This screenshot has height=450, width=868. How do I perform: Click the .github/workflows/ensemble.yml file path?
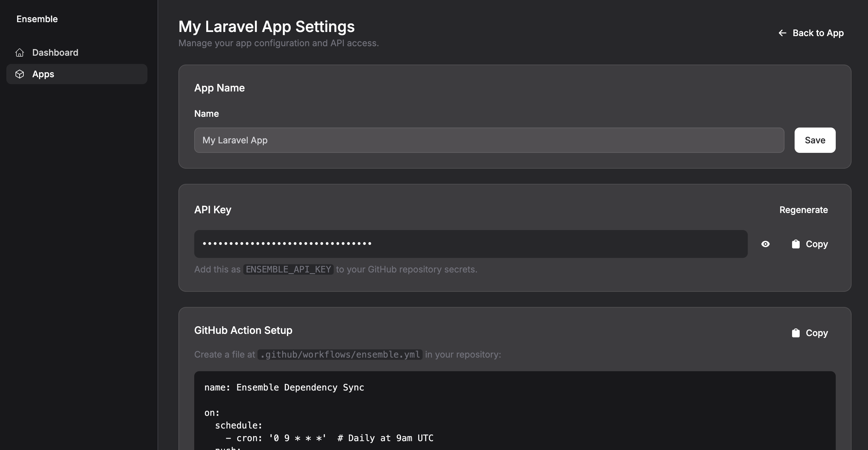(x=340, y=355)
